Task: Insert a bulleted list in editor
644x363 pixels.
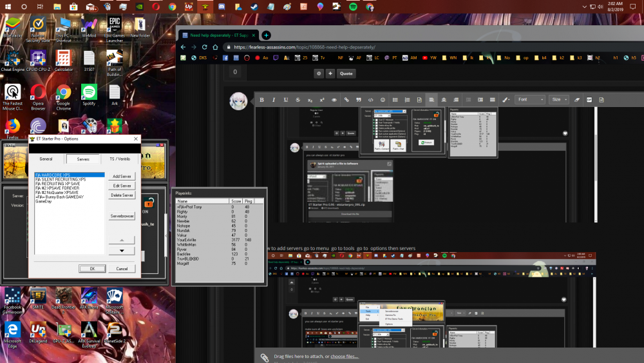Action: (x=395, y=100)
